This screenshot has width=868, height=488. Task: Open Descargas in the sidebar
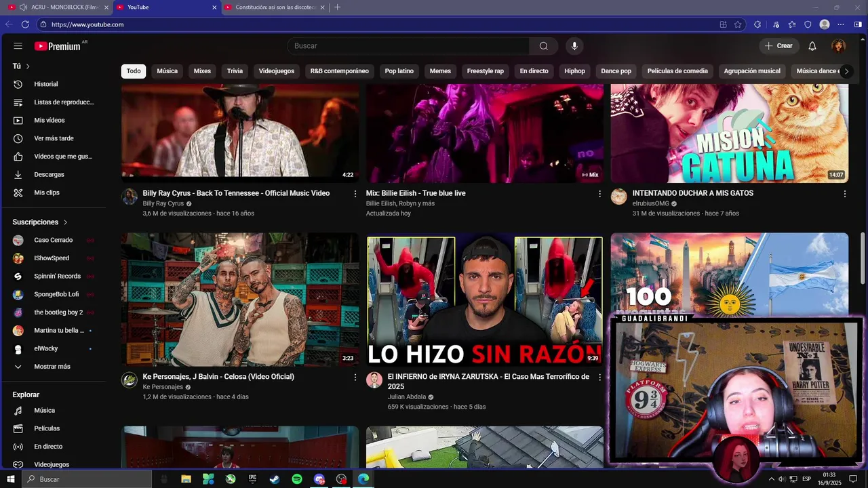pos(53,174)
